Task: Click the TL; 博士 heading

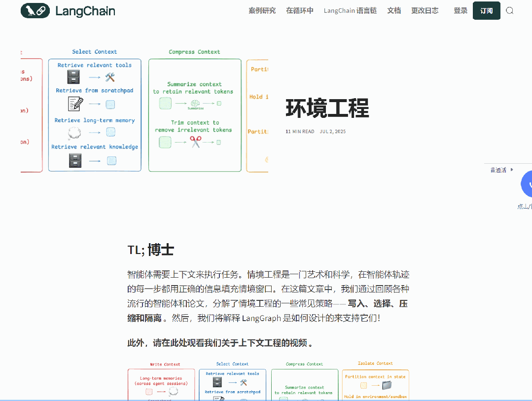Action: click(x=151, y=250)
